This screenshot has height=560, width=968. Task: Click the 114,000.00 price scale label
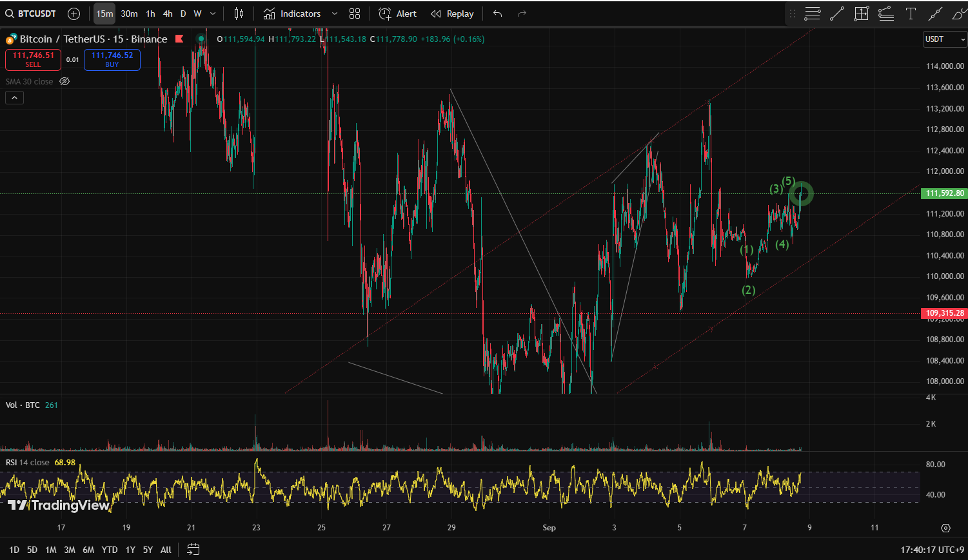(945, 66)
